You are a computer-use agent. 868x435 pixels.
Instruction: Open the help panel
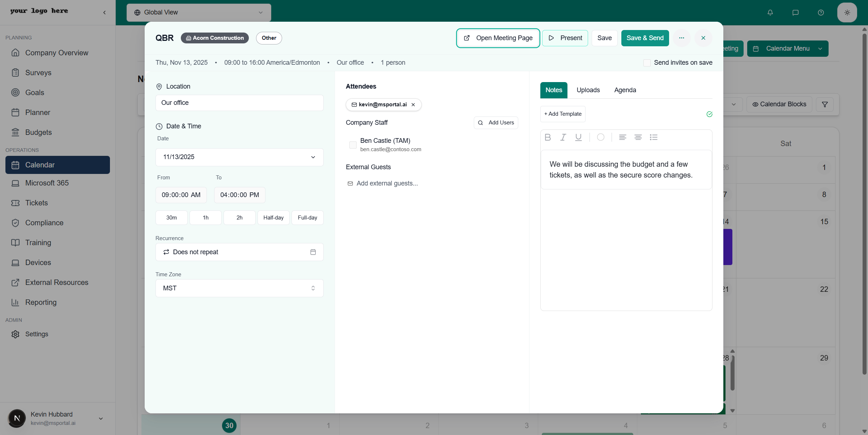click(821, 12)
